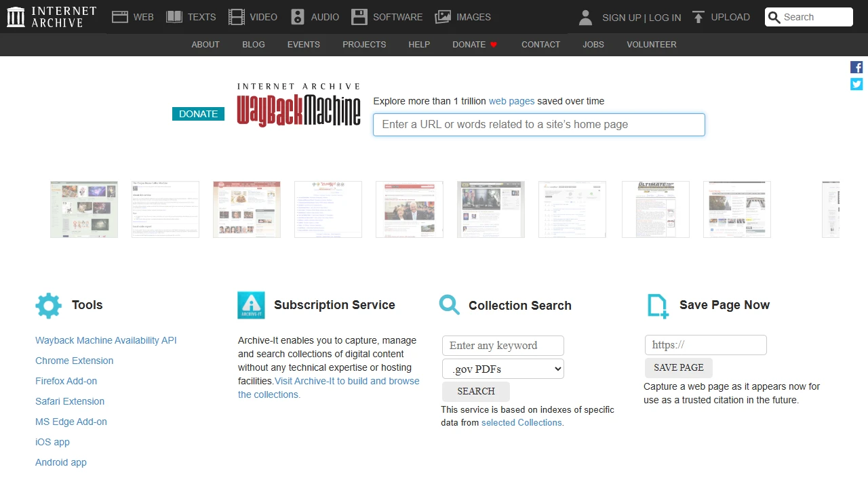Viewport: 868px width, 488px height.
Task: Visit the selected Collections link
Action: tap(521, 422)
